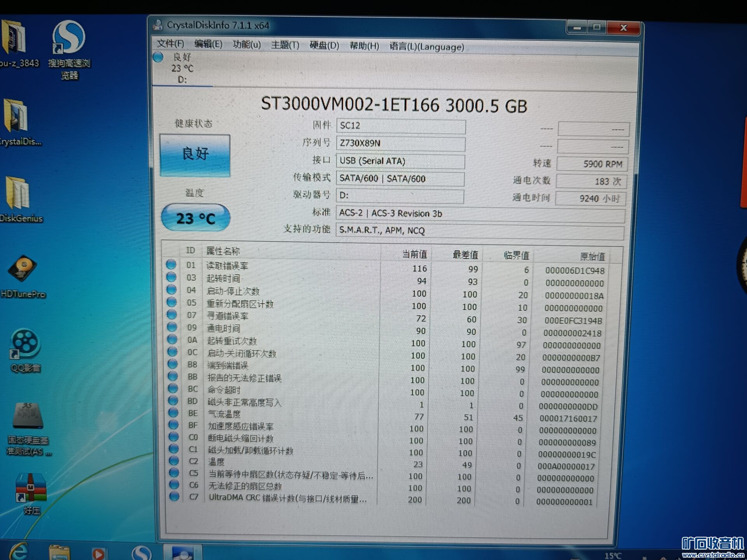747x560 pixels.
Task: Click the active CrystalDiskInfo taskbar button
Action: point(183,552)
